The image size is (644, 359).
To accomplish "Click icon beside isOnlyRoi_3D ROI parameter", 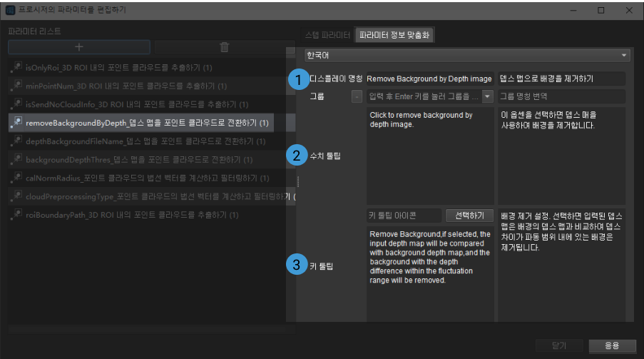I will 16,67.
